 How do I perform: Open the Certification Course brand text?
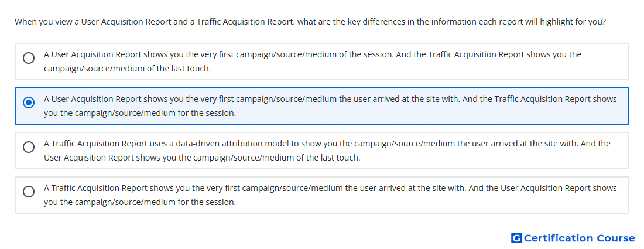579,238
